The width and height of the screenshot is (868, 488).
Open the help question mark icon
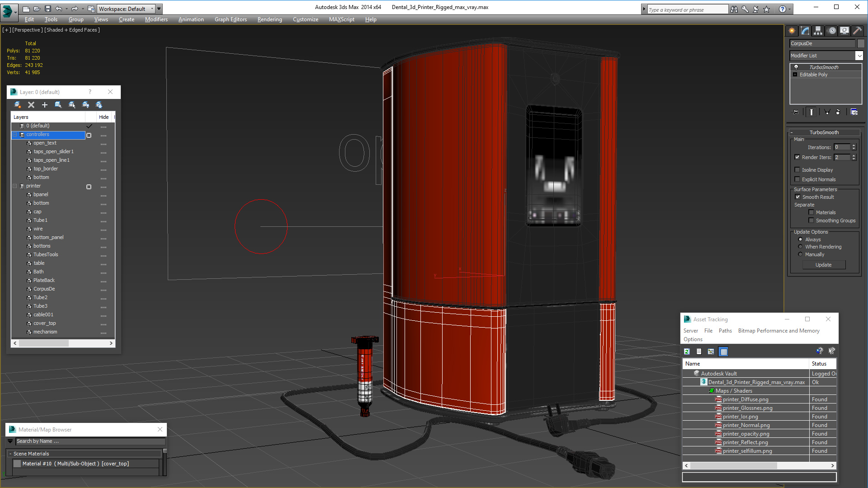tap(783, 9)
